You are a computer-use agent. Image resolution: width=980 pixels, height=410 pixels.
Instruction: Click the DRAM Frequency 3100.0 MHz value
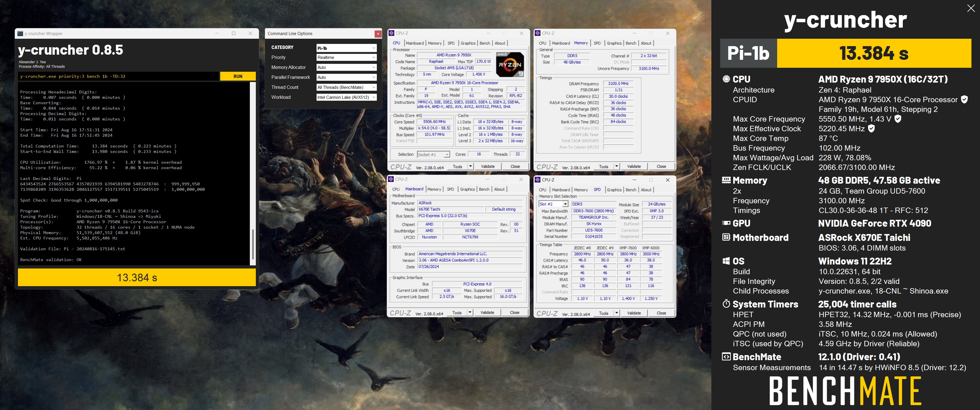[618, 84]
